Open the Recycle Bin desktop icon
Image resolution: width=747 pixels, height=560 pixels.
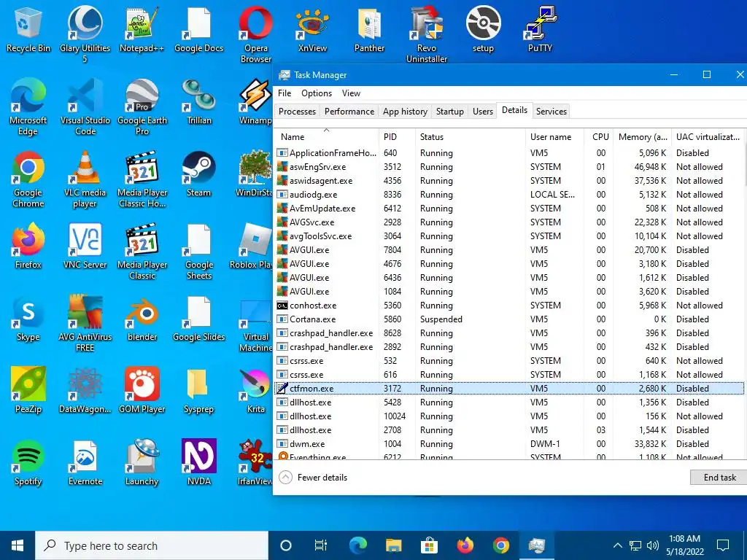tap(28, 29)
